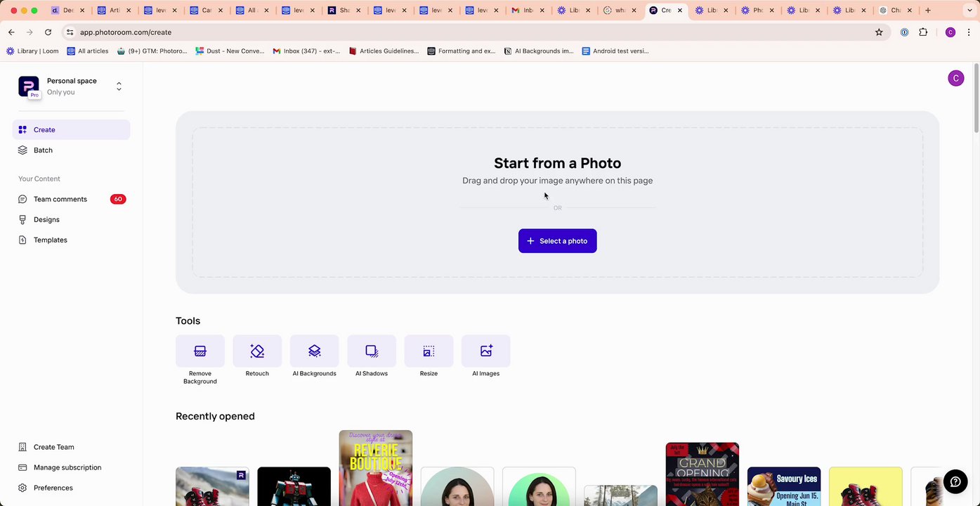
Task: Expand the Personal space workspace switcher
Action: click(x=119, y=86)
